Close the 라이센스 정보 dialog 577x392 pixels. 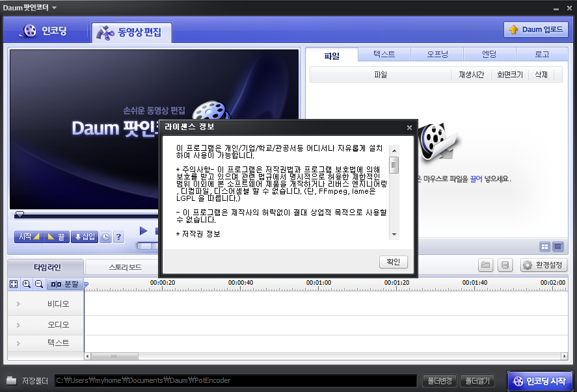[409, 127]
